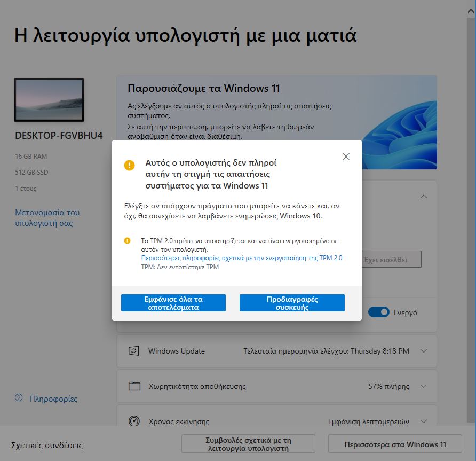The width and height of the screenshot is (476, 461).
Task: Click the TPM: Δεν εντοπίστηκε TPM status text
Action: [x=180, y=267]
